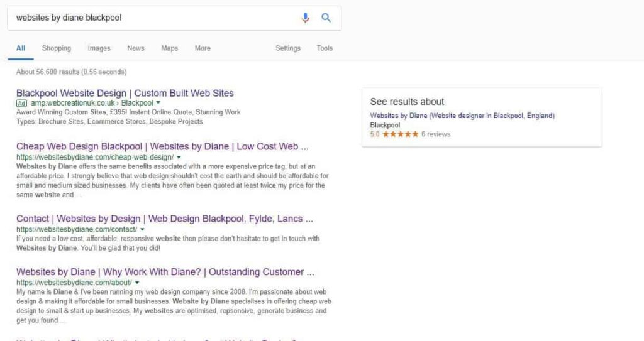This screenshot has height=341, width=644.
Task: Click the Ad badge label
Action: point(22,103)
